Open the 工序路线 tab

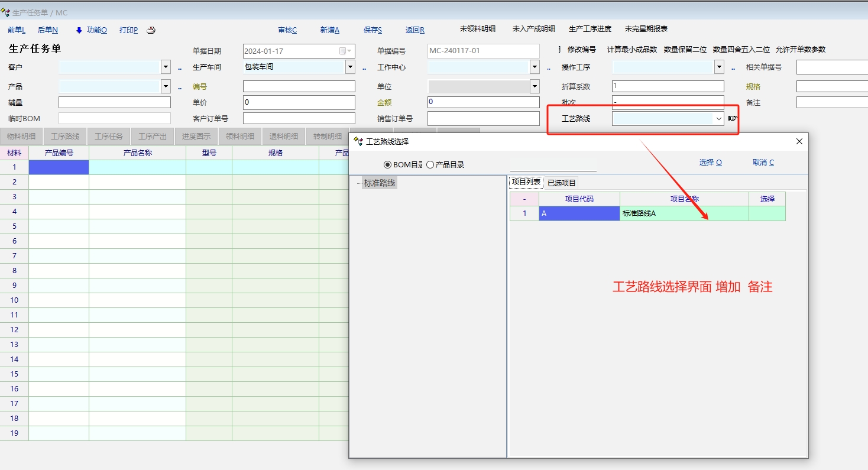pos(65,137)
